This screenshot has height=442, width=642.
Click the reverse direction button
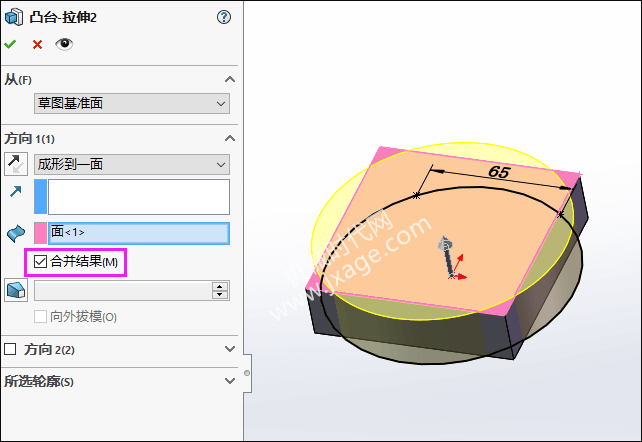coord(16,164)
